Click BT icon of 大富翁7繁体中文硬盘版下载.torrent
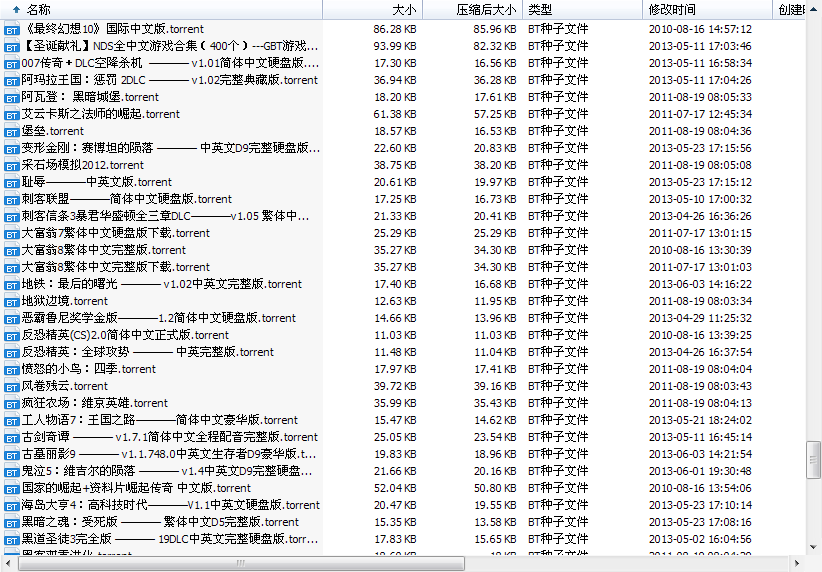 click(x=12, y=234)
